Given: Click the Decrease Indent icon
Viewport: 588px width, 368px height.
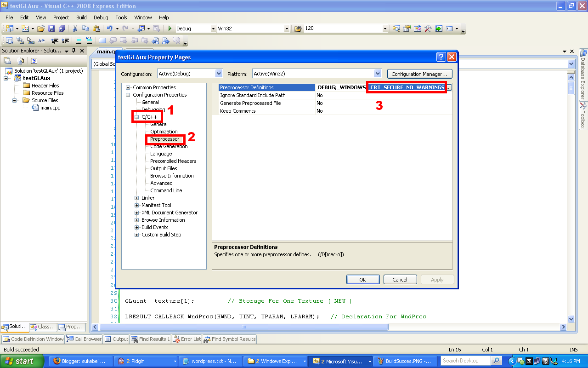Looking at the screenshot, I should coord(55,40).
